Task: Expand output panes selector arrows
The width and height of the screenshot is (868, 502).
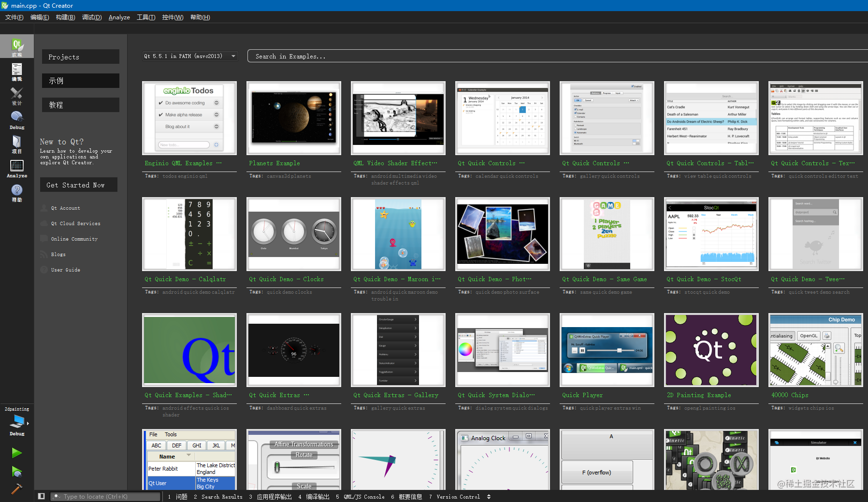Action: tap(489, 497)
